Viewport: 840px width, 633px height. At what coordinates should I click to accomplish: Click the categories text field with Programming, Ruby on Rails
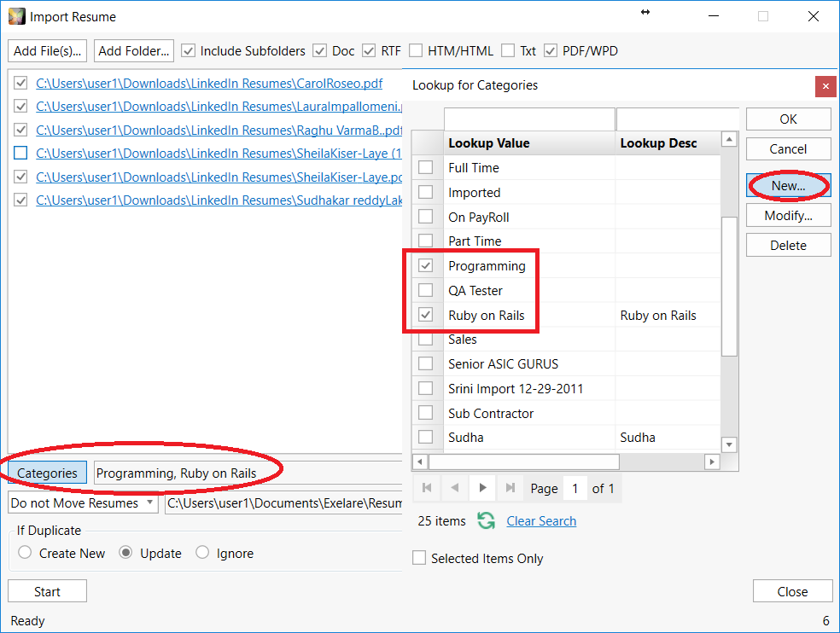(248, 473)
